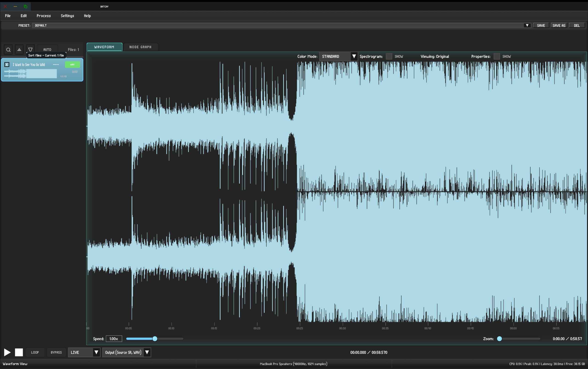Click the Speed 1.00x input field
This screenshot has width=588, height=369.
point(114,338)
